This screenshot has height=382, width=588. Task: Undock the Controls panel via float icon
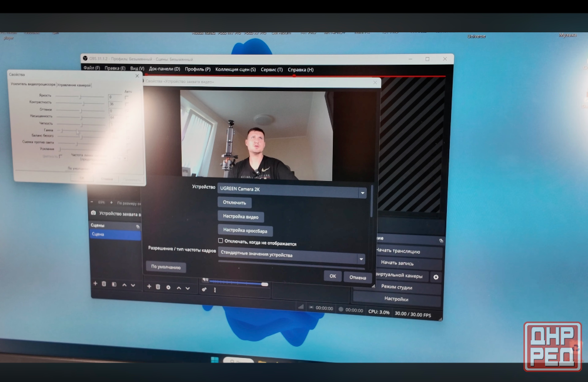tap(441, 240)
